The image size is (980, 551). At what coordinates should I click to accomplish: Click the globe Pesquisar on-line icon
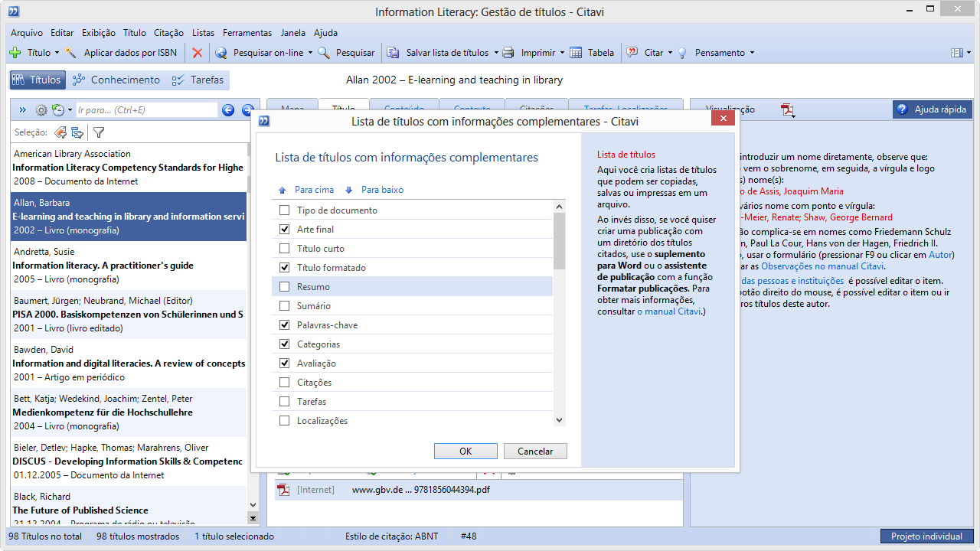tap(221, 53)
